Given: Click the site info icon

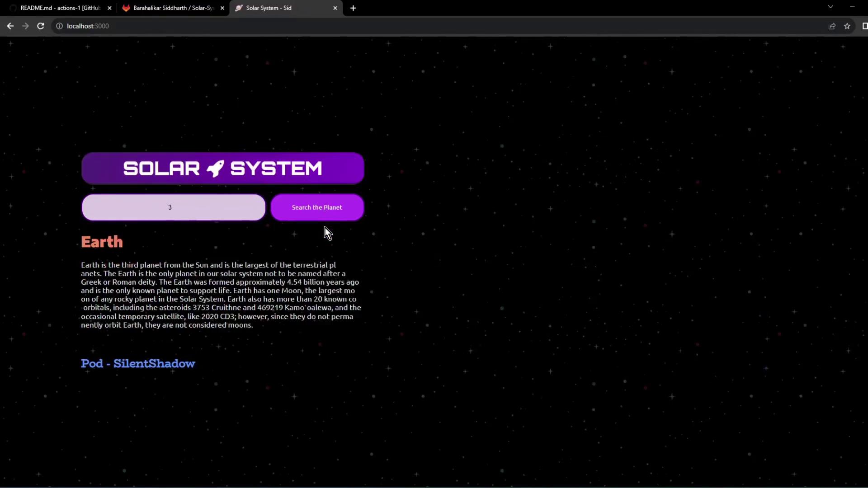Looking at the screenshot, I should (x=59, y=26).
